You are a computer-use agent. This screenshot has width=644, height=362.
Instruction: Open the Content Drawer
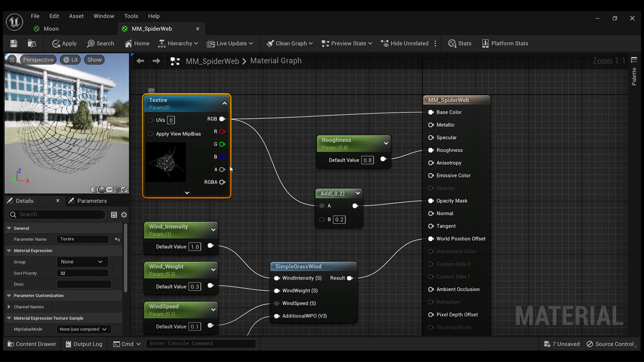(x=32, y=344)
